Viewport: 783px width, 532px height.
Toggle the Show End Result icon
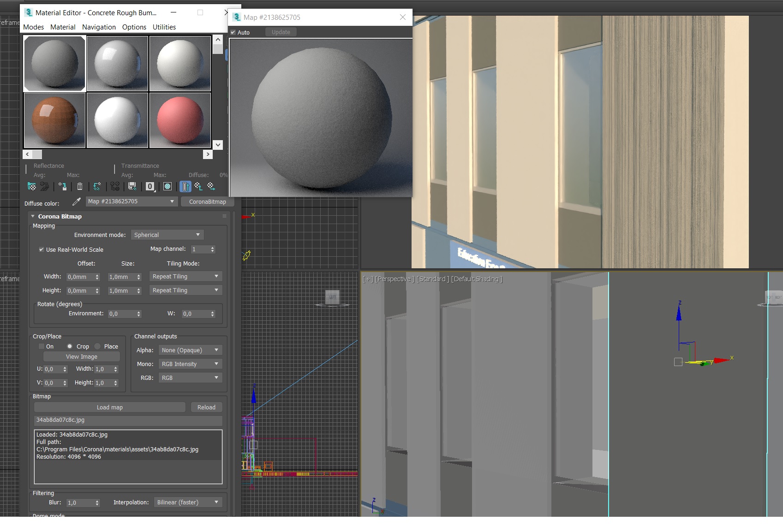[x=185, y=186]
